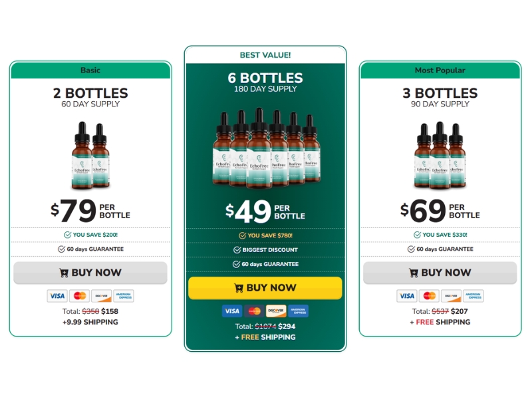Click the Visa icon under 2 Bottles
The image size is (532, 399).
tap(57, 296)
